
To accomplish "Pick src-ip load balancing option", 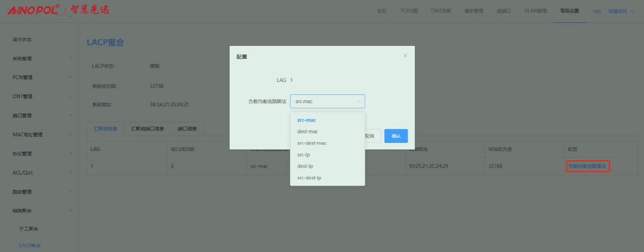I will [304, 155].
